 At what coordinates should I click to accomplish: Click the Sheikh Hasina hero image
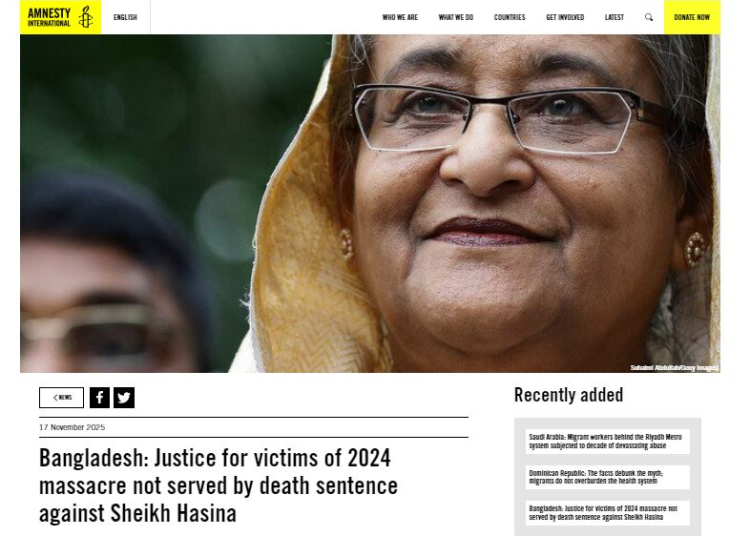[x=370, y=203]
